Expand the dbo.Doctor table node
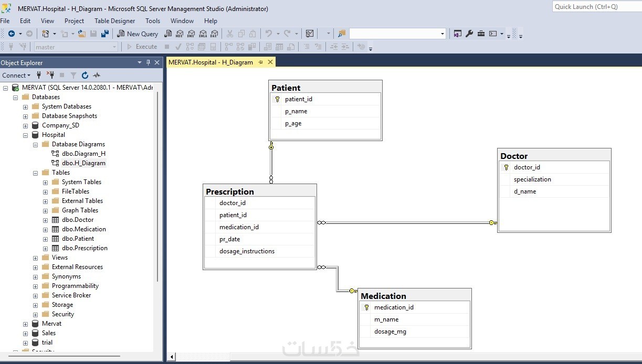 [x=45, y=220]
